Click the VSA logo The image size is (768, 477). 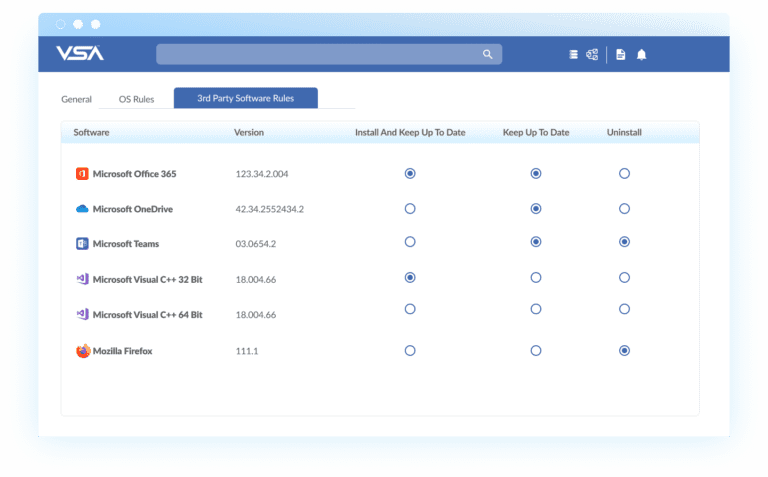tap(80, 53)
